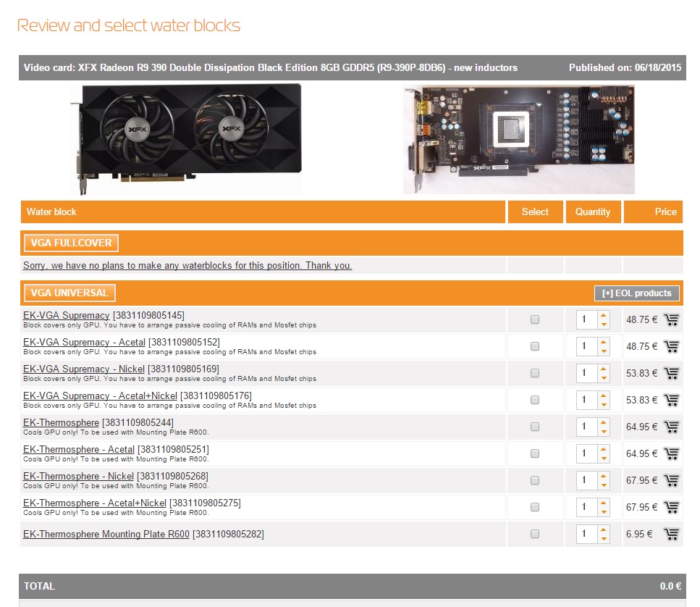The width and height of the screenshot is (700, 607).
Task: Click quantity field for Mounting Plate R600
Action: [x=588, y=534]
